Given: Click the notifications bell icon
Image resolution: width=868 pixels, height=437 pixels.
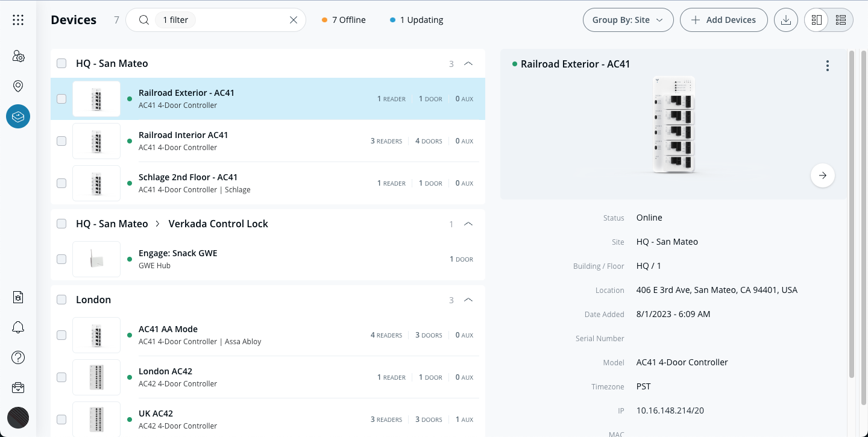Looking at the screenshot, I should pos(18,327).
